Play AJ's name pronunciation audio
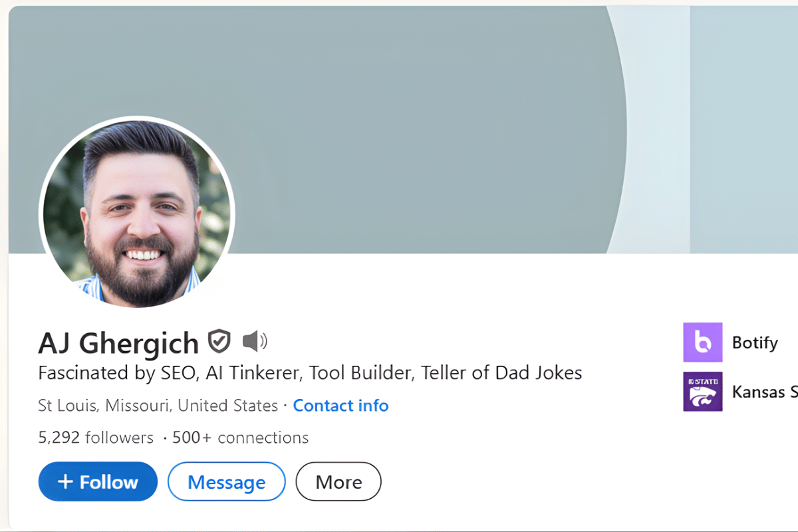The width and height of the screenshot is (798, 532). click(256, 341)
